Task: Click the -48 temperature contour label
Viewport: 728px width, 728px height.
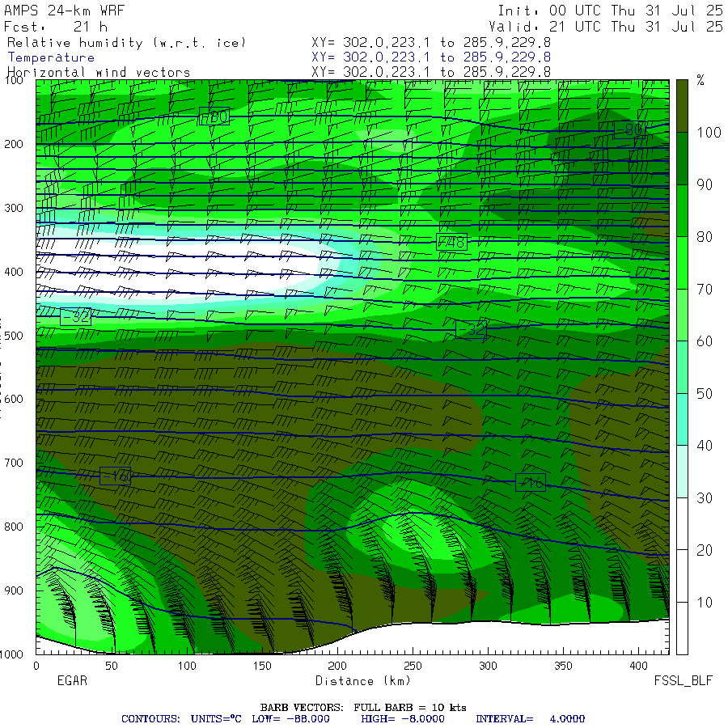Action: [451, 242]
